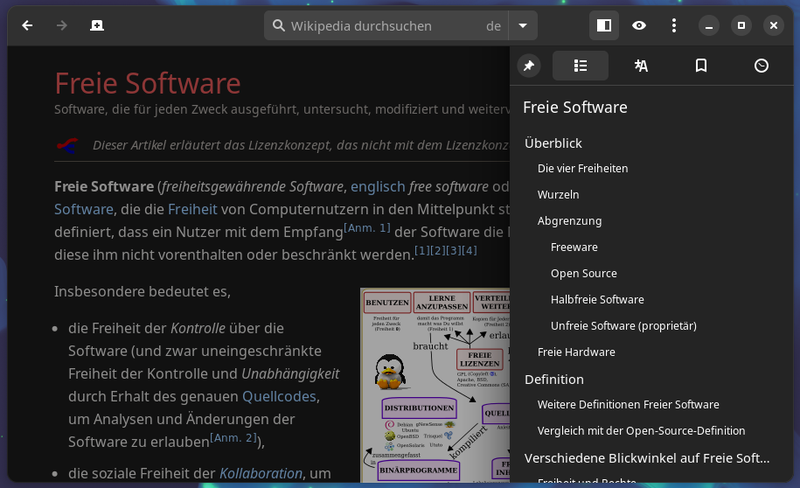Pin the sidebar with pin icon
Screen dimensions: 800x488
[x=529, y=66]
